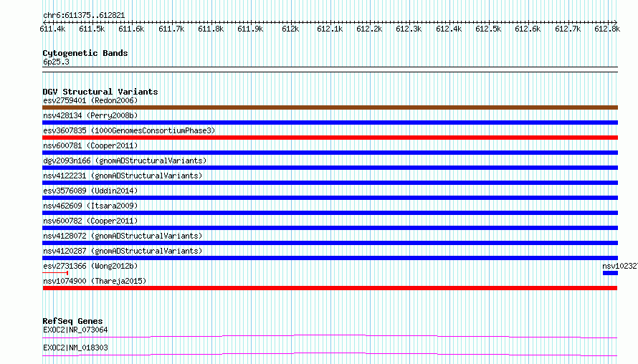Click the magenta EXOC2|NR_073064 transcript line

pos(330,336)
